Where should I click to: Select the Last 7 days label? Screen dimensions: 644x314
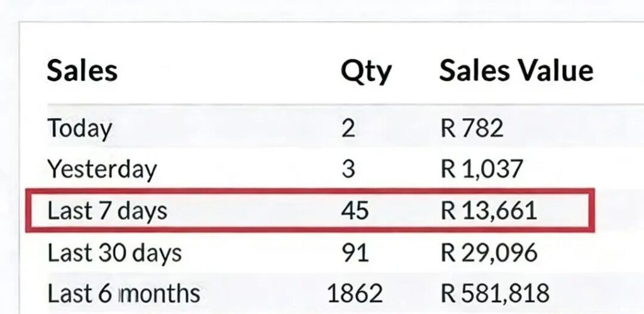point(108,211)
